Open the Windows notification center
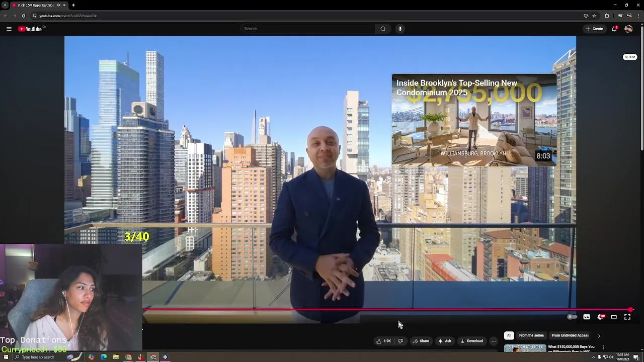Screen dimensions: 644x362 click(636, 357)
